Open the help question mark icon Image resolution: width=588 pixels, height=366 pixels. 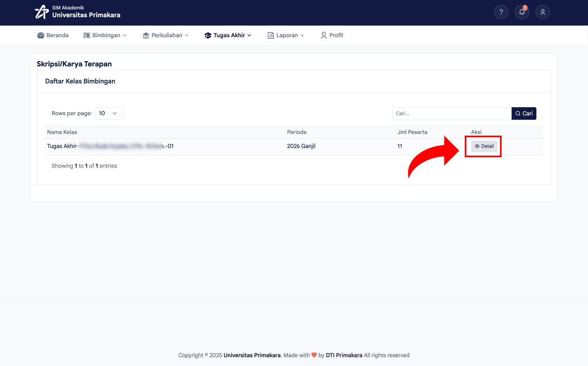coord(501,12)
